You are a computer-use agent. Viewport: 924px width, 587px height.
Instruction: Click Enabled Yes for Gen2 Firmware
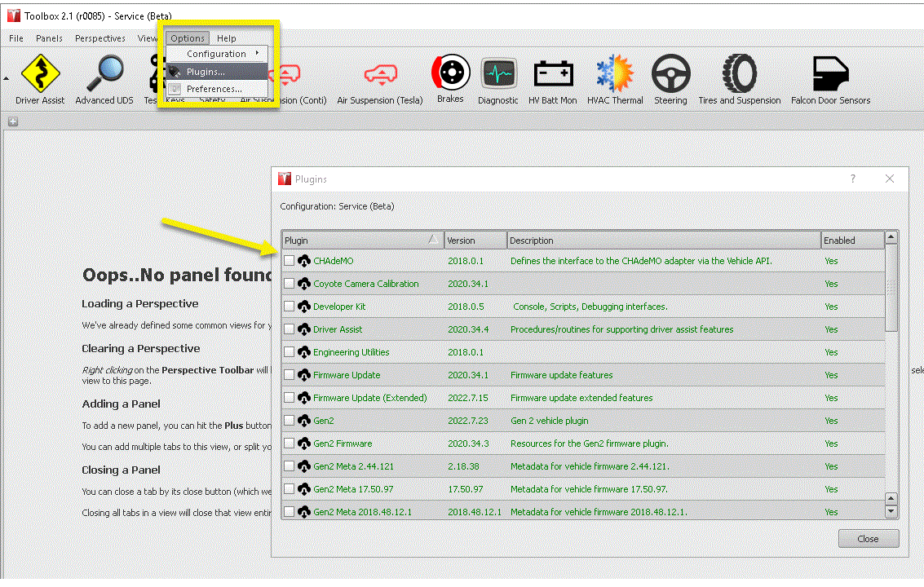(x=831, y=444)
